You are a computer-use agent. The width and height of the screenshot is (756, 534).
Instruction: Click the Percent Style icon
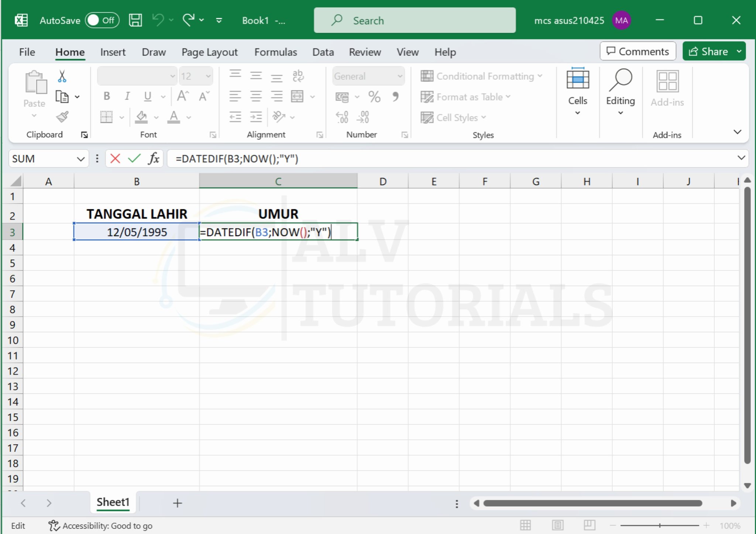pos(374,97)
